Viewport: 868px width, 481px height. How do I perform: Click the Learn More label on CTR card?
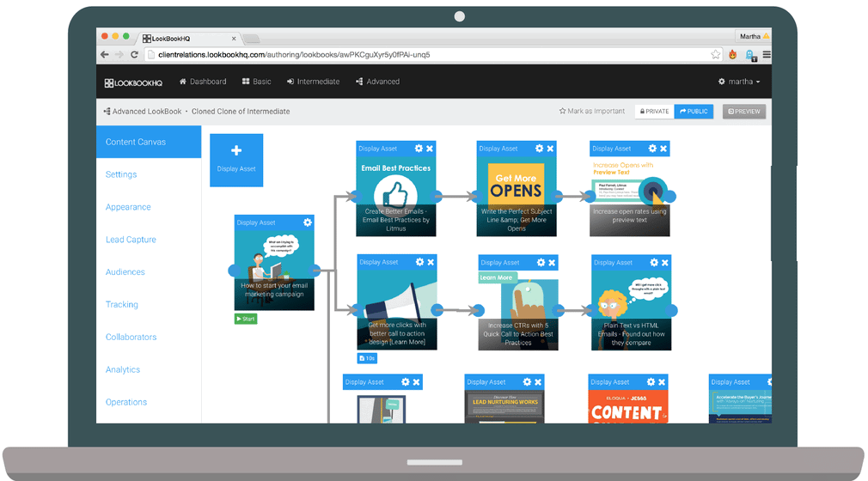click(x=497, y=277)
